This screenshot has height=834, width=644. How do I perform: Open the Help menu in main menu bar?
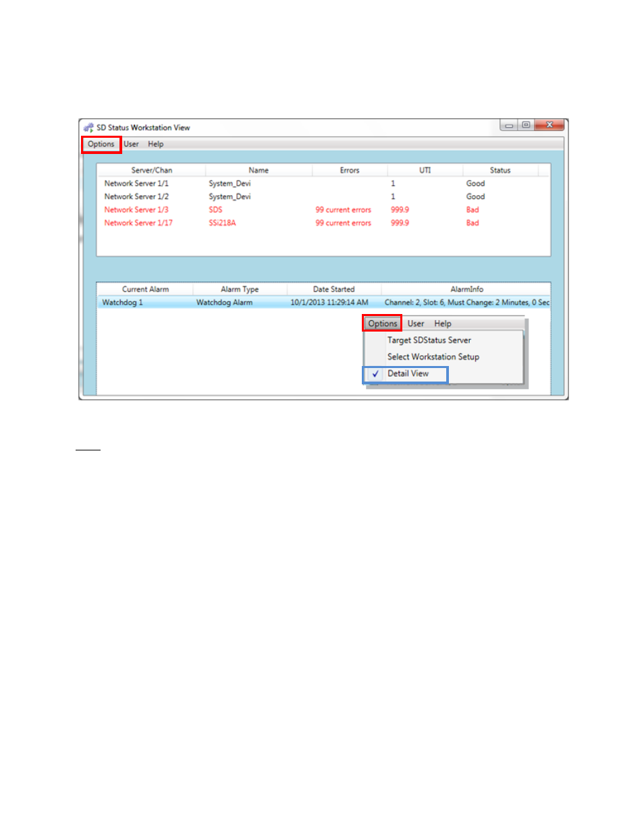156,145
